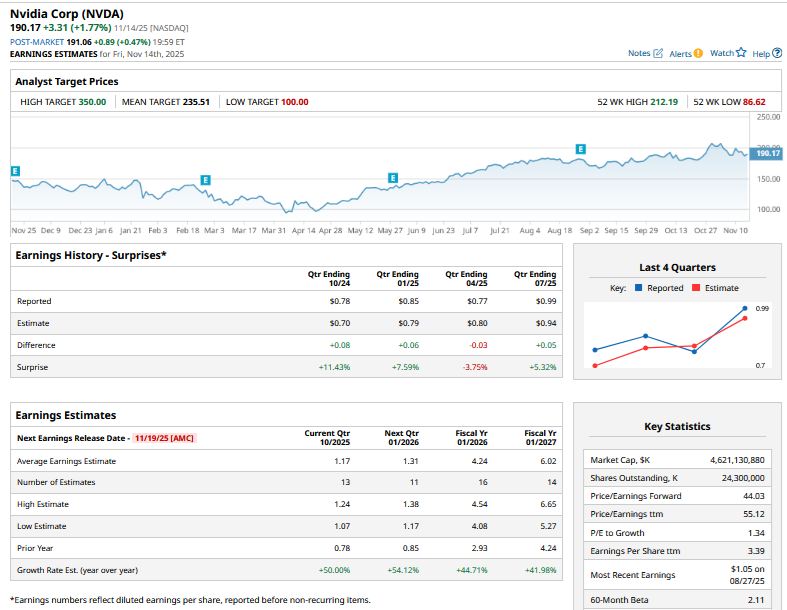This screenshot has height=610, width=787.
Task: Toggle the Watch star for NVDA
Action: 741,53
